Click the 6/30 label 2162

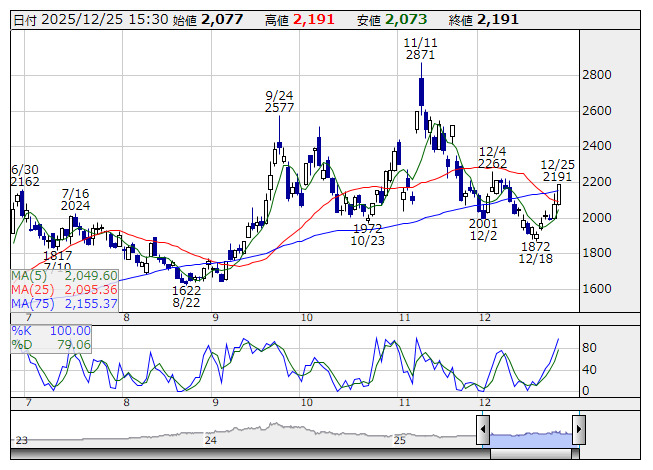coord(25,181)
